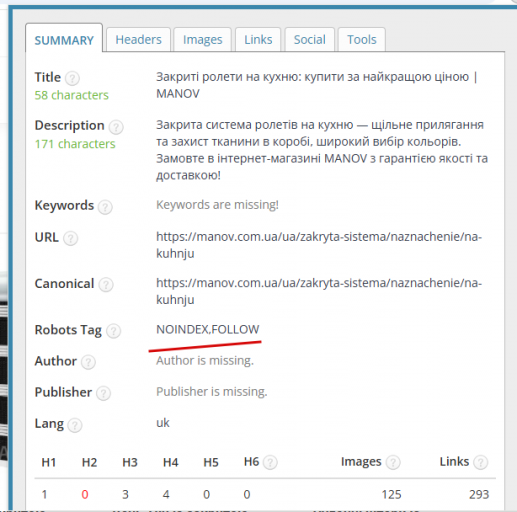
Task: Click the H3 column header
Action: 130,462
